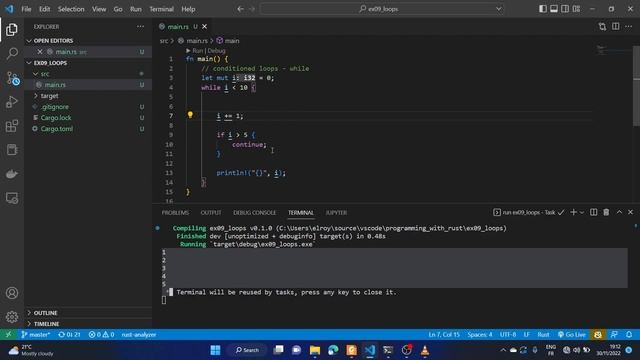The height and width of the screenshot is (360, 640).
Task: Open the Explorer view in activity bar
Action: [x=12, y=29]
